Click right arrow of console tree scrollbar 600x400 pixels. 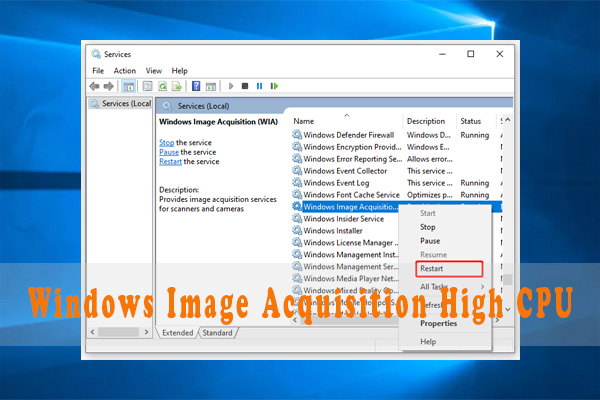[x=146, y=332]
